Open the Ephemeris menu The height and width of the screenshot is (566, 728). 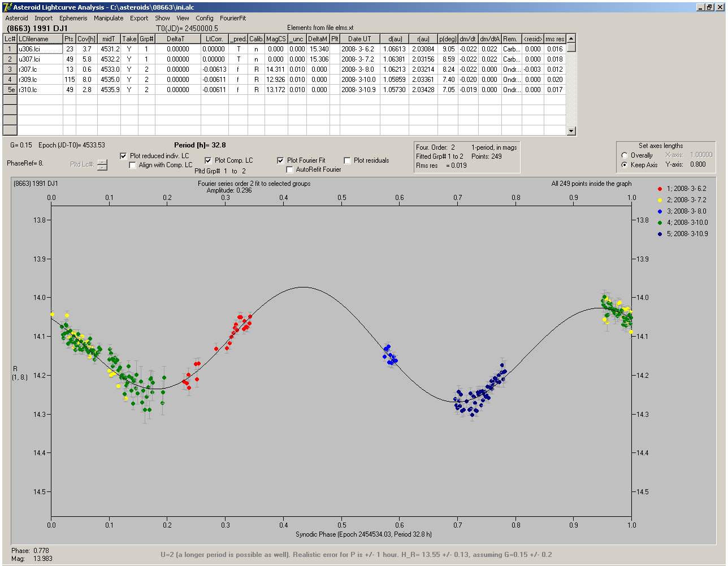click(x=73, y=18)
